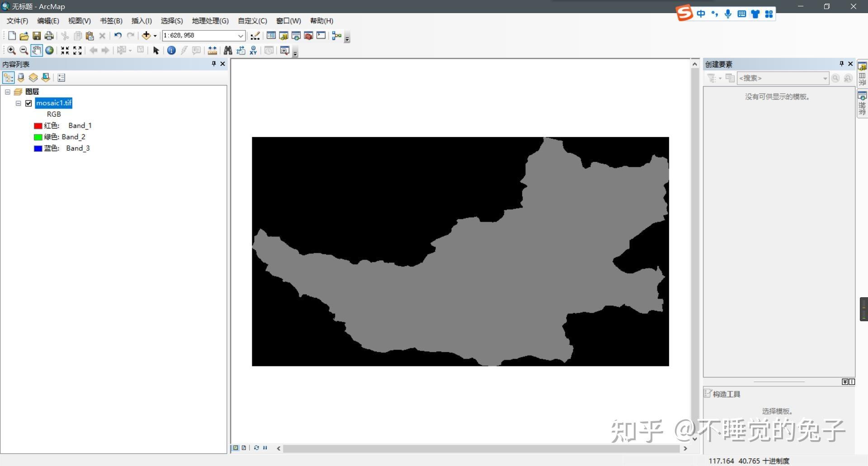
Task: Pause map drawing
Action: pos(265,448)
